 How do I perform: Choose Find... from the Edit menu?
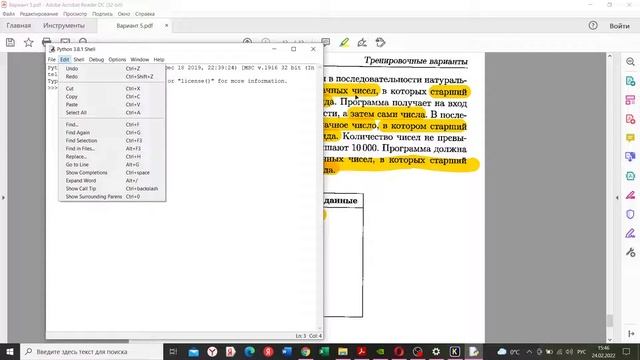point(112,124)
